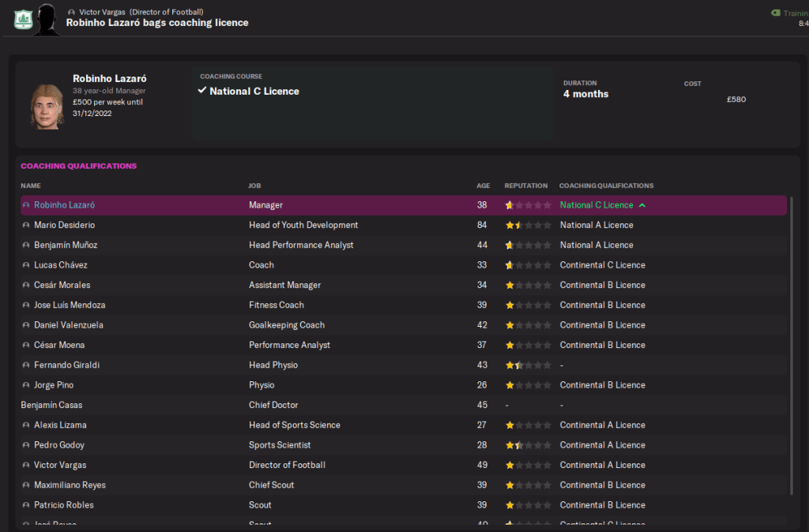Sort staff by Age column header

tap(483, 185)
